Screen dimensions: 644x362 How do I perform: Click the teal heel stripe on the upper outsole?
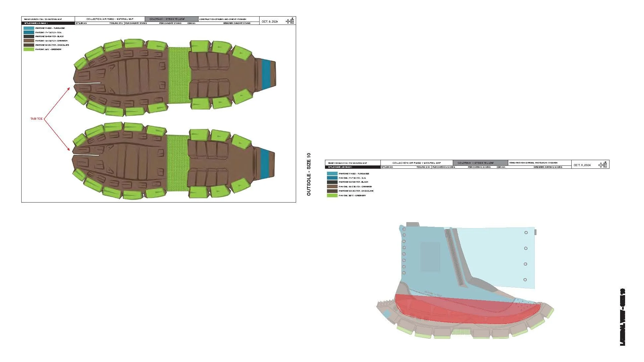(266, 75)
